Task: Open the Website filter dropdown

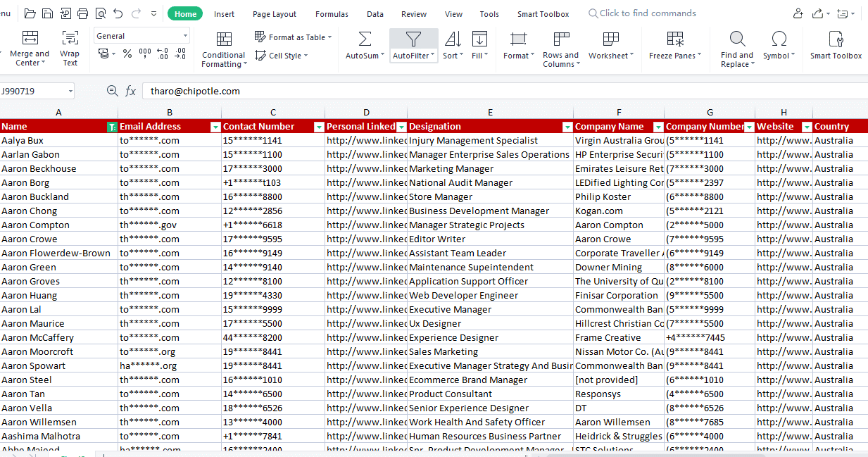Action: (806, 127)
